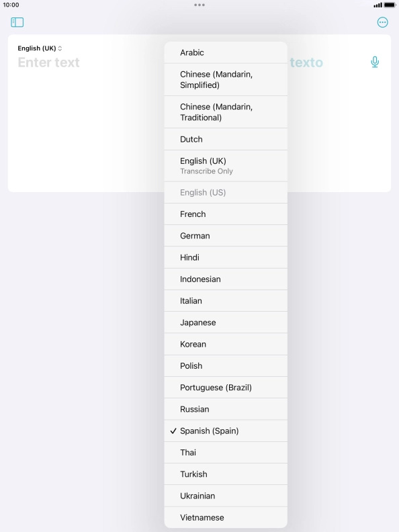The image size is (399, 532).
Task: Choose Chinese (Mandarin, Simplified)
Action: click(226, 80)
